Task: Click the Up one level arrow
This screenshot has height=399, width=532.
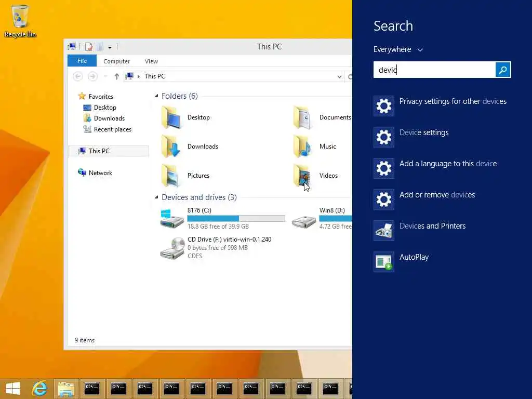Action: [117, 76]
